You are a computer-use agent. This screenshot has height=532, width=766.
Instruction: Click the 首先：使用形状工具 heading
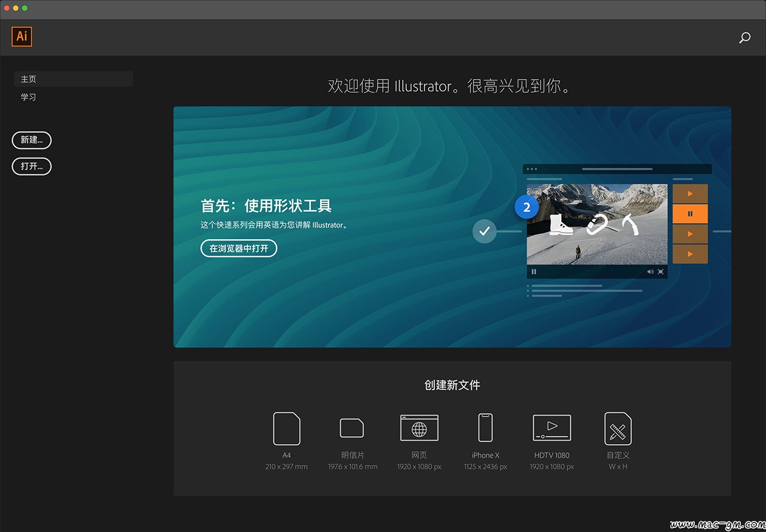pos(266,206)
